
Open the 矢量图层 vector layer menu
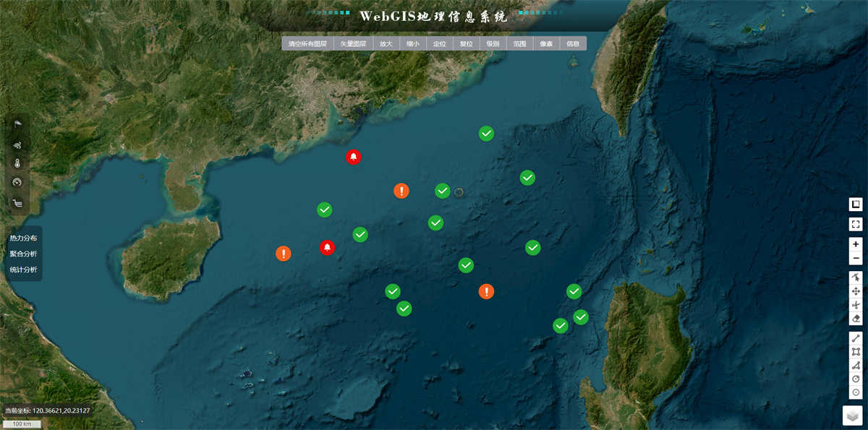click(353, 44)
